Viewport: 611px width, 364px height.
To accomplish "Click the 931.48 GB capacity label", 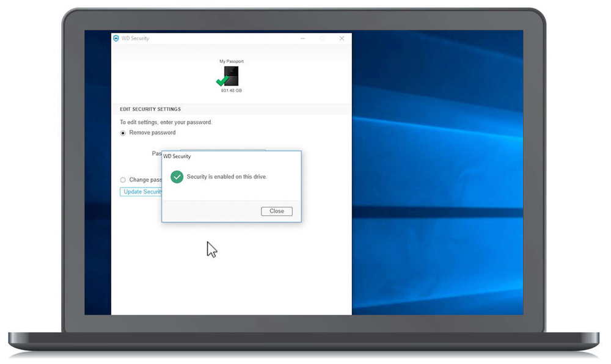I will [x=232, y=90].
